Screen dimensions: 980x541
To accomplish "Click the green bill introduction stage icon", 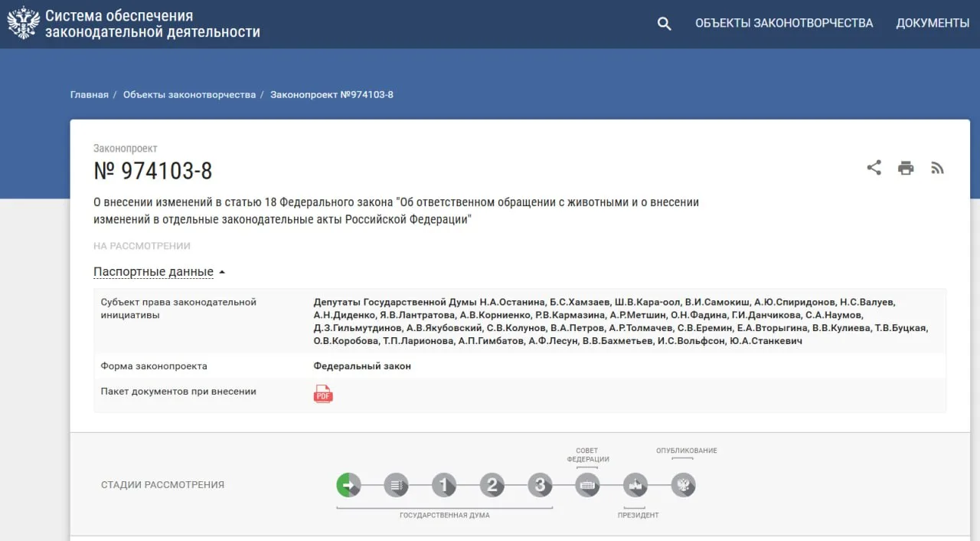I will [x=348, y=485].
